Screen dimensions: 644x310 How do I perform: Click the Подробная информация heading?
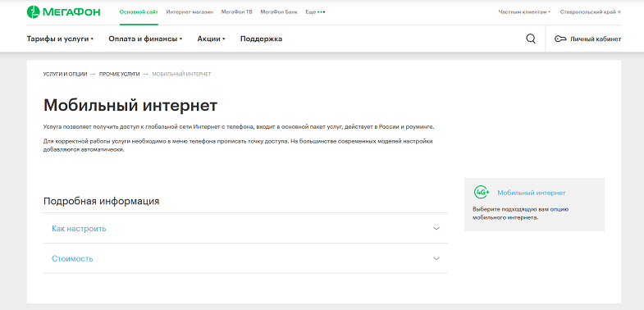point(101,201)
